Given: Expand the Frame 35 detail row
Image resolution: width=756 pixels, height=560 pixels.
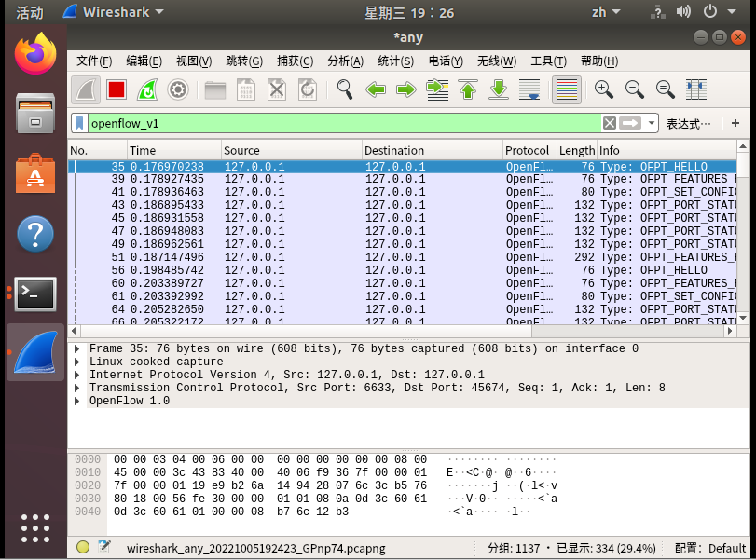Looking at the screenshot, I should 77,348.
